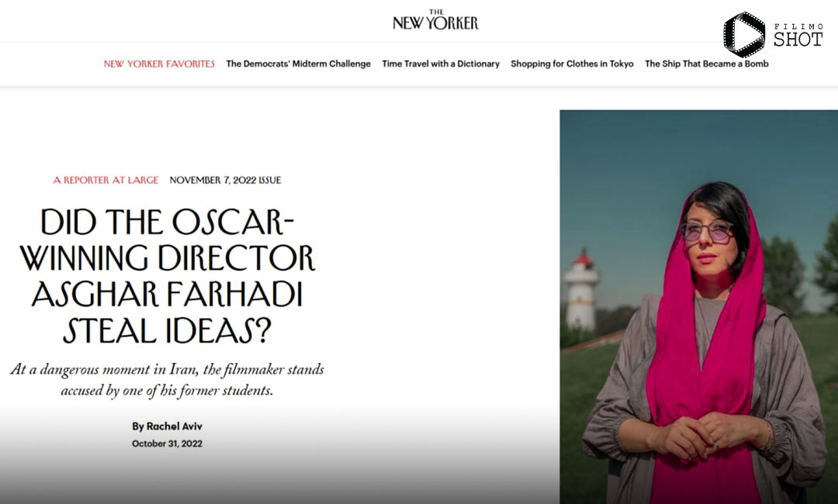Click The New Yorker logo

click(x=435, y=19)
